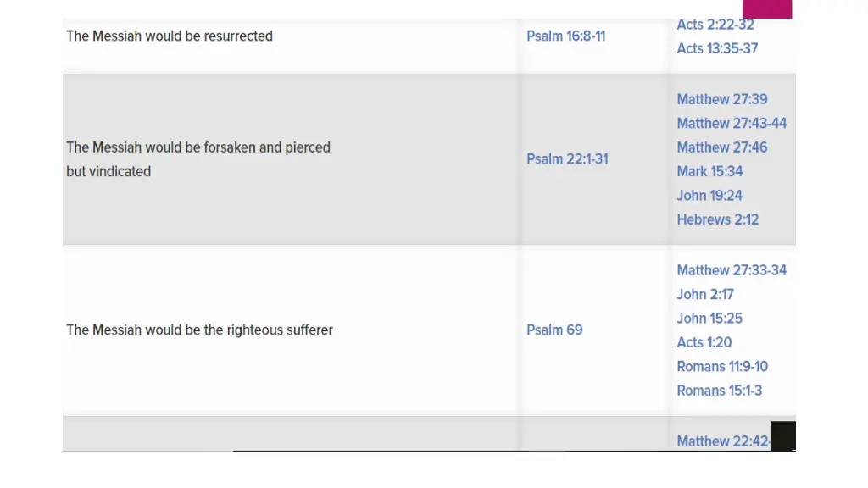Image resolution: width=868 pixels, height=488 pixels.
Task: Click the Psalm 69 link
Action: click(554, 330)
